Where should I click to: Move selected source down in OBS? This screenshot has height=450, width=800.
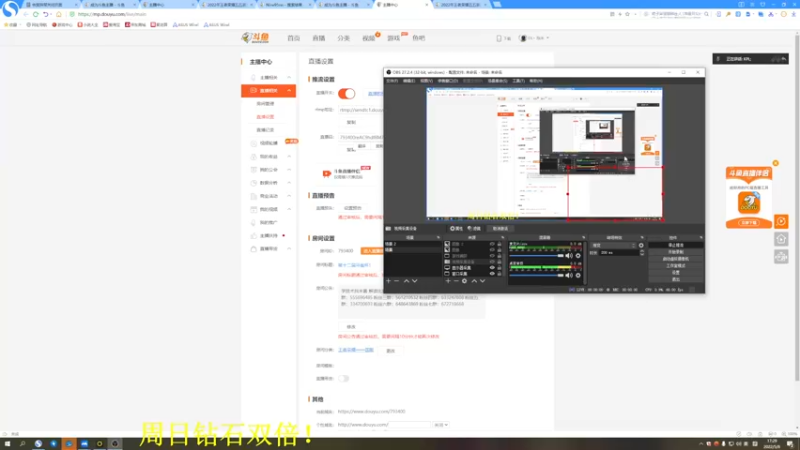coord(482,281)
